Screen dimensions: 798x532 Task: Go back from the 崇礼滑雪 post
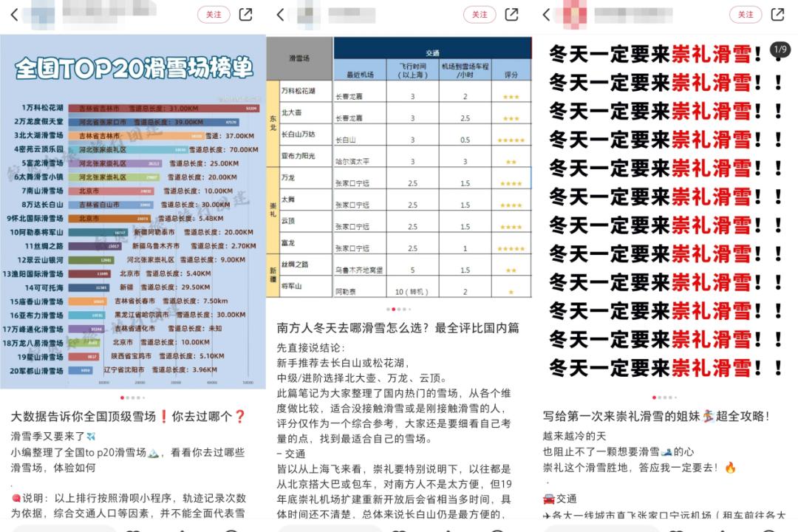547,15
